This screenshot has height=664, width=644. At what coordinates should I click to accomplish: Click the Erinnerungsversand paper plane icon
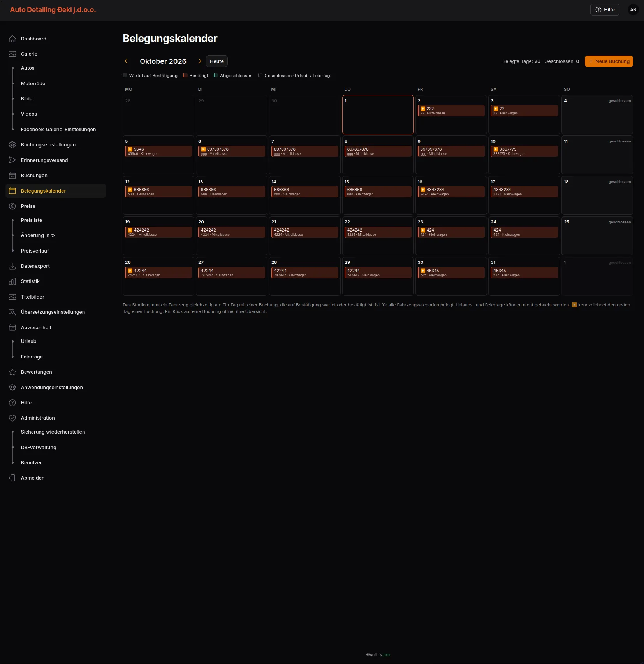click(x=12, y=160)
